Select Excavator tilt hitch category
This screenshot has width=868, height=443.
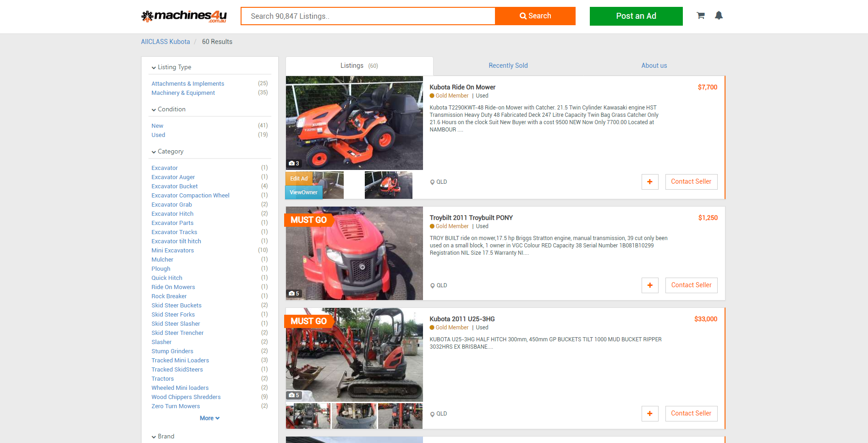click(x=176, y=241)
